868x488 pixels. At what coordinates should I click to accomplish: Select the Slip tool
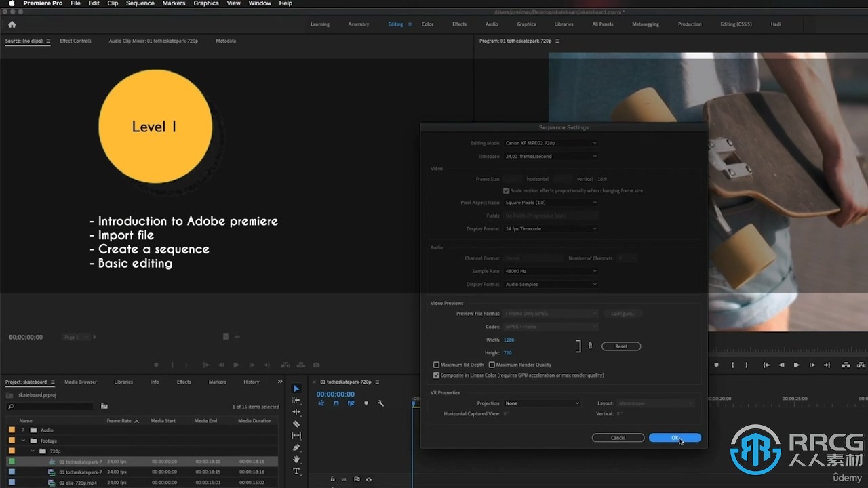click(296, 436)
